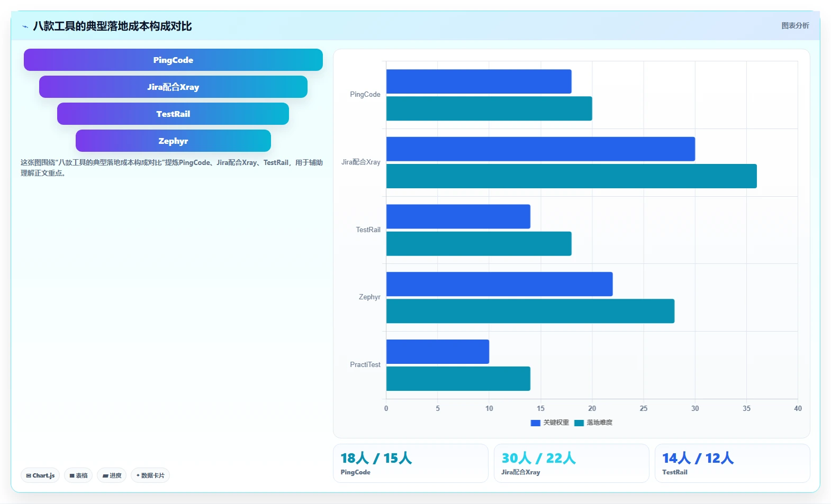
Task: Click the teal 落地难度 bar for PractiTest
Action: tap(458, 379)
